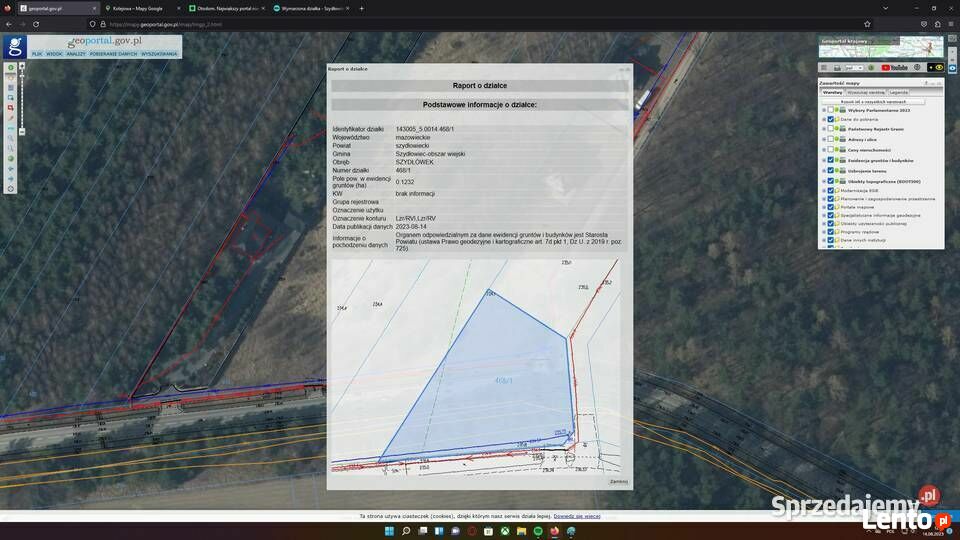Click the zoom out magnifier tool
The image size is (960, 540).
pos(10,149)
